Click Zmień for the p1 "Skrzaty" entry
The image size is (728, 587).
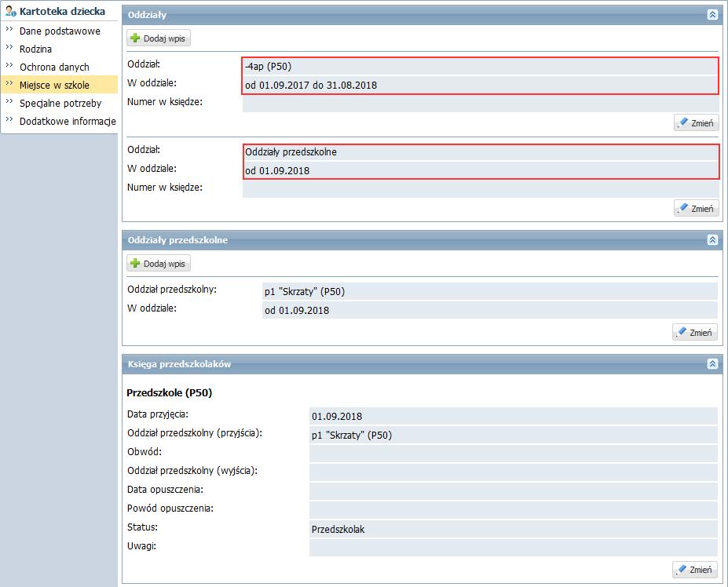tap(694, 332)
